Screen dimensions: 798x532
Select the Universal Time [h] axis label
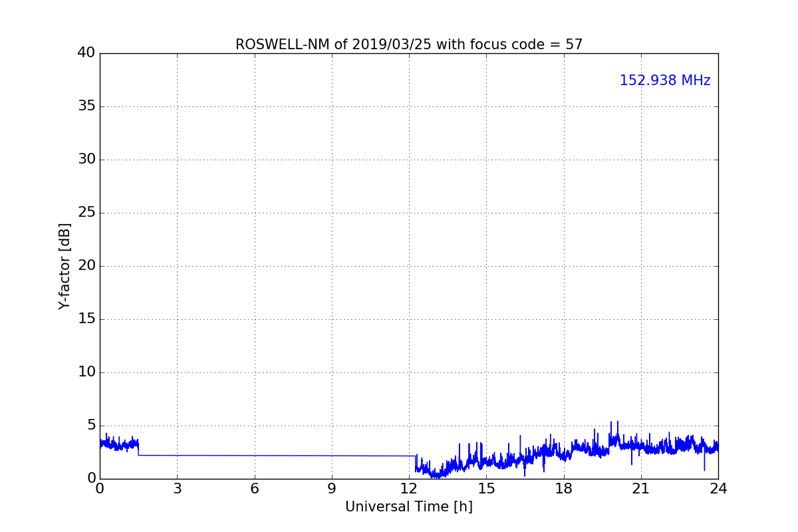pos(408,507)
